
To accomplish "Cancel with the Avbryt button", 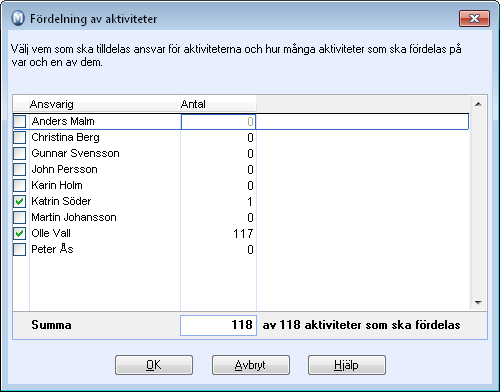I will [x=251, y=365].
